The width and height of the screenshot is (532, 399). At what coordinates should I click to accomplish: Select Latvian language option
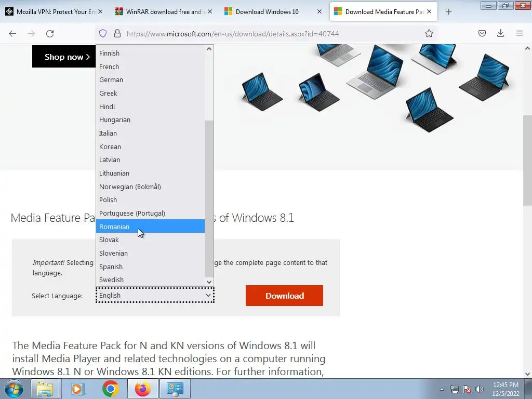click(x=150, y=159)
